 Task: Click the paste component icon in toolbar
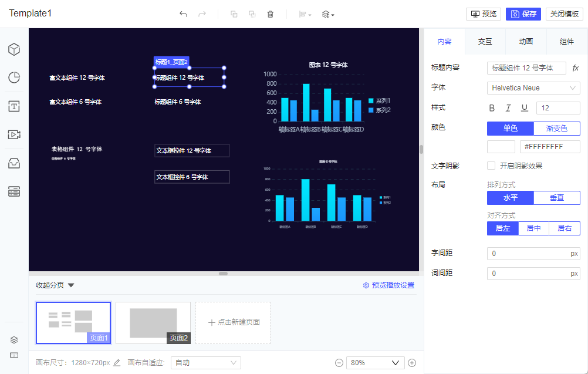pyautogui.click(x=252, y=14)
